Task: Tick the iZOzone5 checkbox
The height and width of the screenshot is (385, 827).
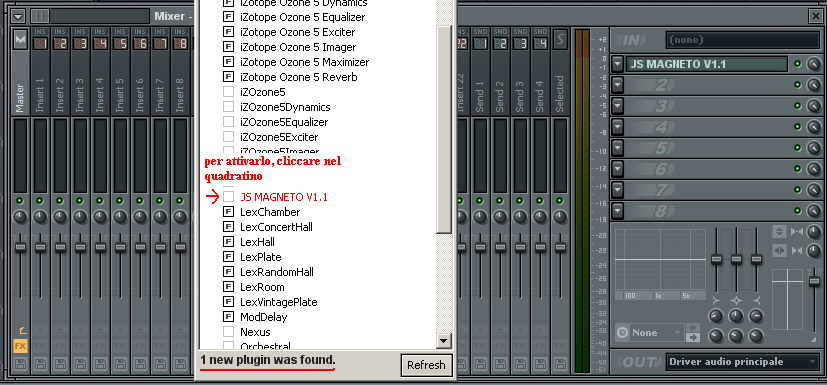Action: [x=228, y=92]
